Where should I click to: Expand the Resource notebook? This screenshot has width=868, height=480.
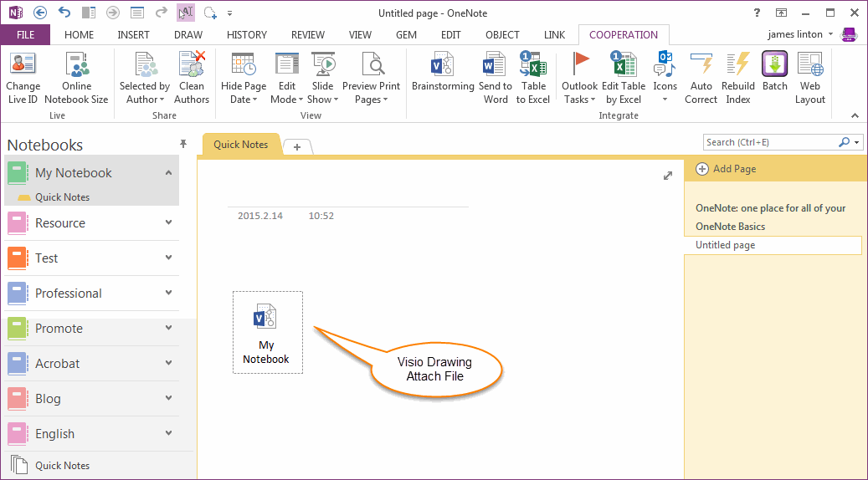tap(169, 222)
